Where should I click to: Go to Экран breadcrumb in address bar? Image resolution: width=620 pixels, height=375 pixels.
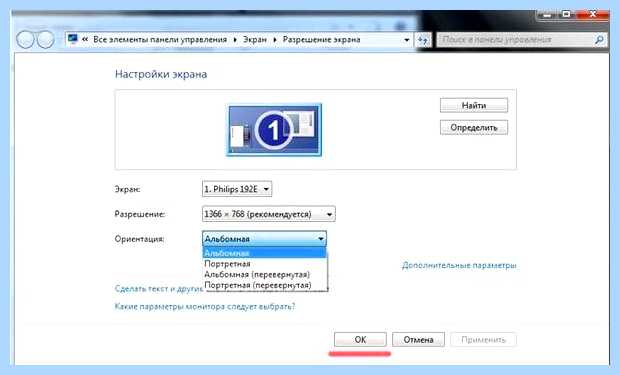[x=255, y=40]
